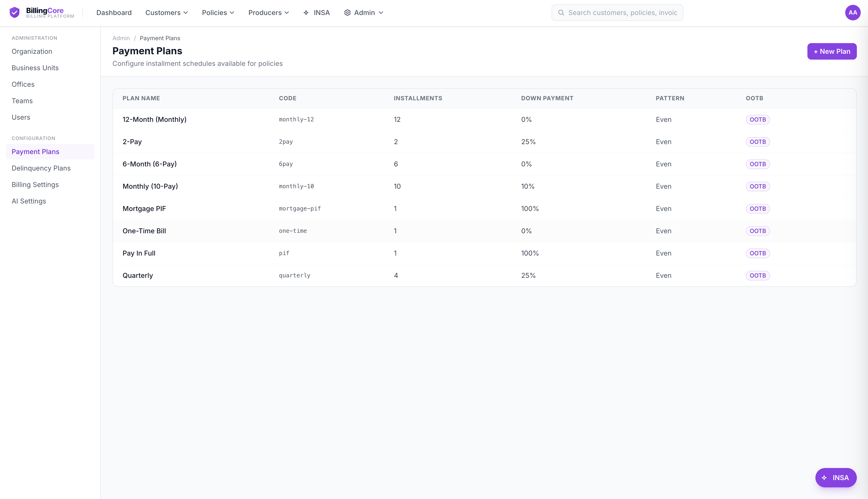Click the Code column header
Screen dimensions: 868x499
288,98
